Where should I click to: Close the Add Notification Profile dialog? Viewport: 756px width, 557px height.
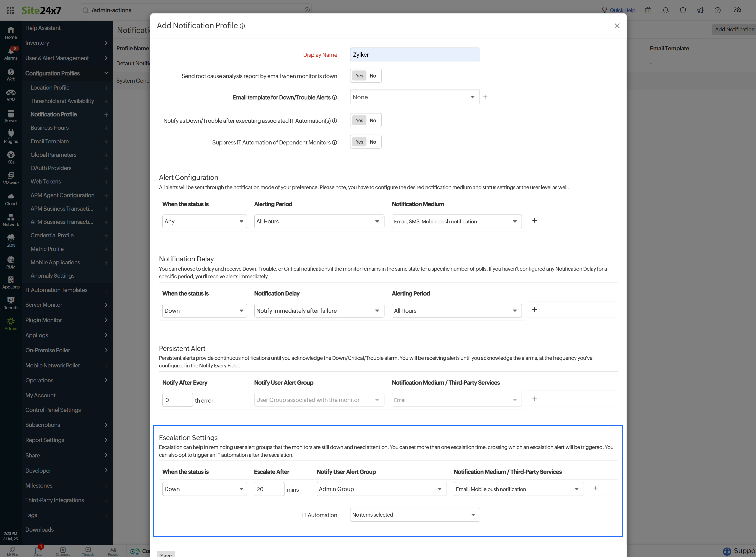[617, 26]
